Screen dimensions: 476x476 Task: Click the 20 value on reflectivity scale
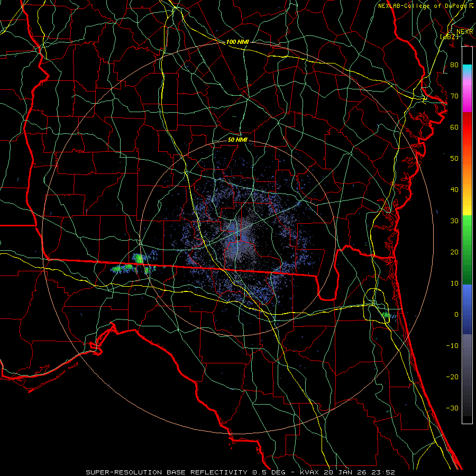pyautogui.click(x=454, y=252)
